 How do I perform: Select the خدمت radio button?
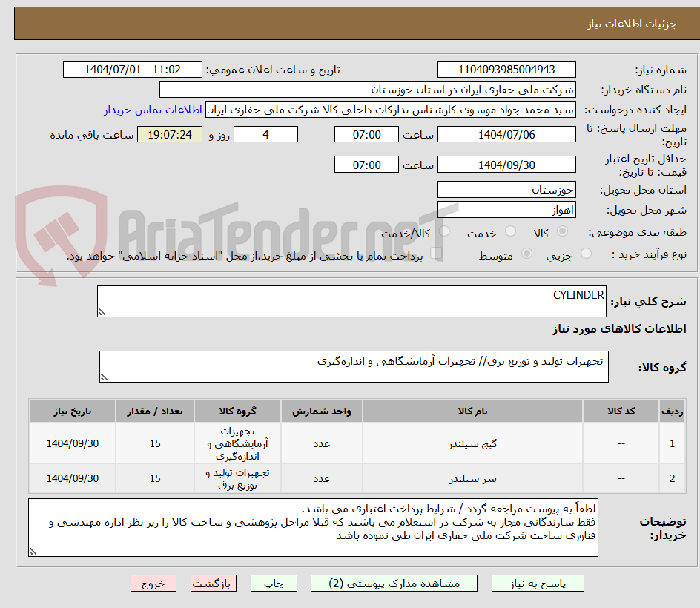coord(510,231)
